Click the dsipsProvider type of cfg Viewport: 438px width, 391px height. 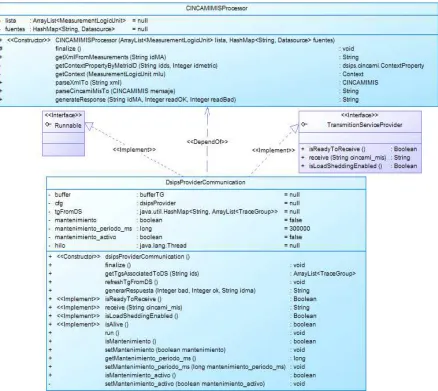coord(157,203)
